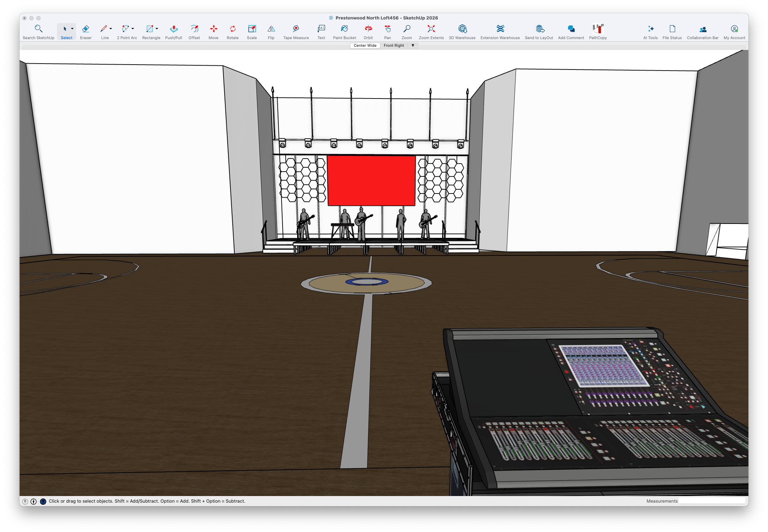Open the 3D Warehouse
Screen dimensions: 768x532
[x=462, y=32]
